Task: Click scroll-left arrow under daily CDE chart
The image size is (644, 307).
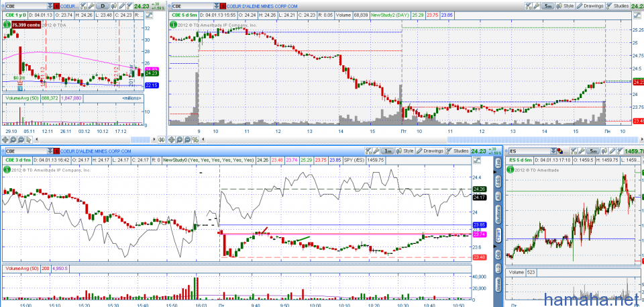Action: click(x=36, y=140)
